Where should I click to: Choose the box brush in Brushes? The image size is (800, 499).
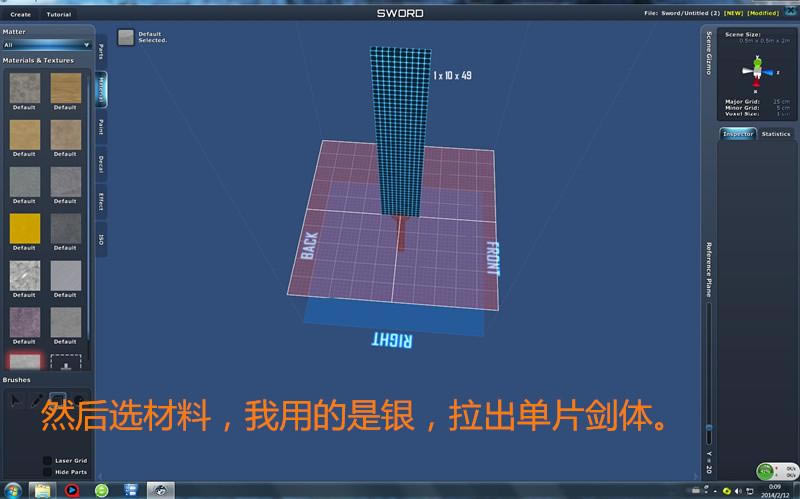pyautogui.click(x=58, y=400)
